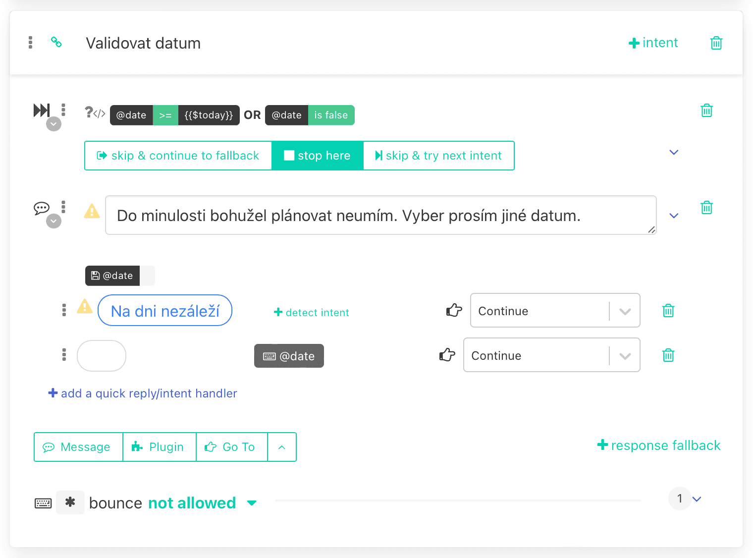Image resolution: width=756 pixels, height=558 pixels.
Task: Expand condition options chevron on right
Action: [674, 152]
